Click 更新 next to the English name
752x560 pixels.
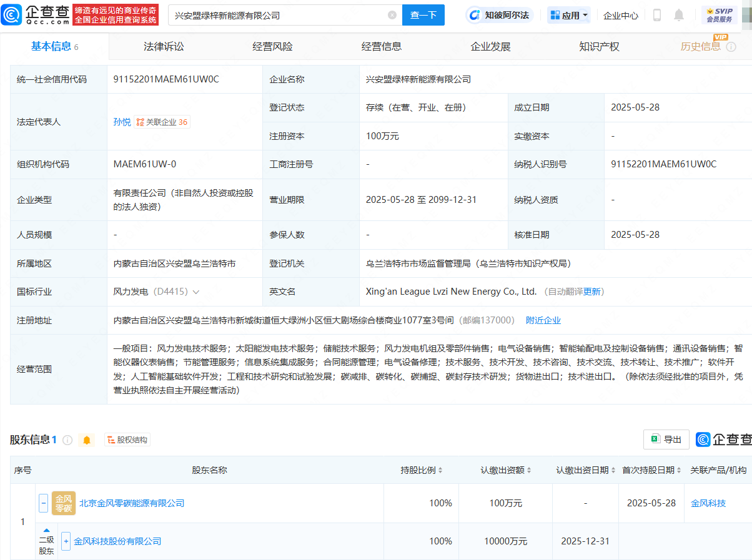[x=591, y=292]
